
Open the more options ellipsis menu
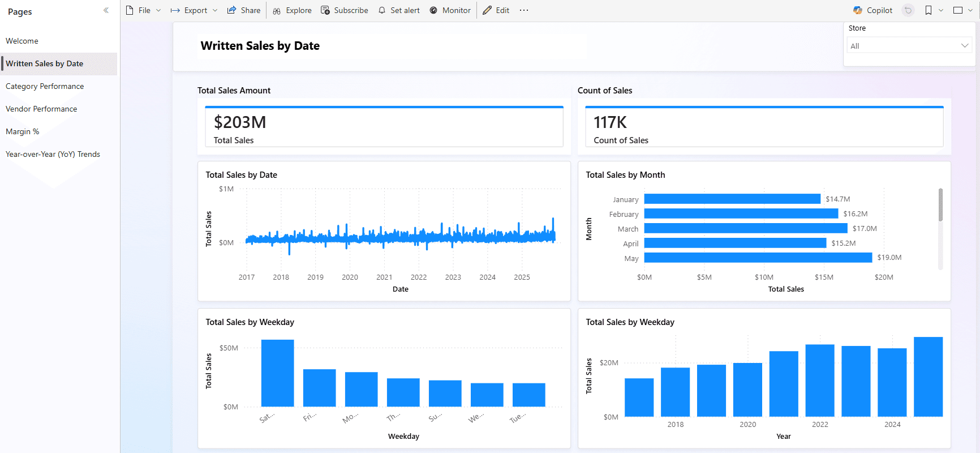524,10
